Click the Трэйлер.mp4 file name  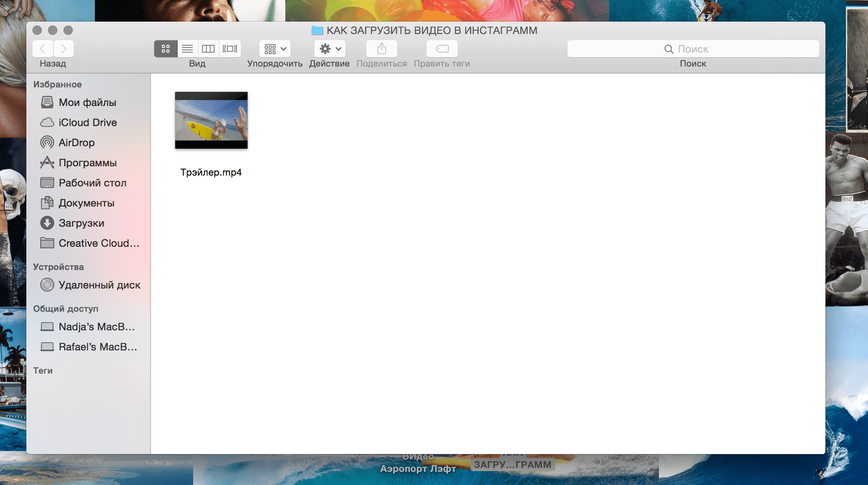tap(211, 172)
